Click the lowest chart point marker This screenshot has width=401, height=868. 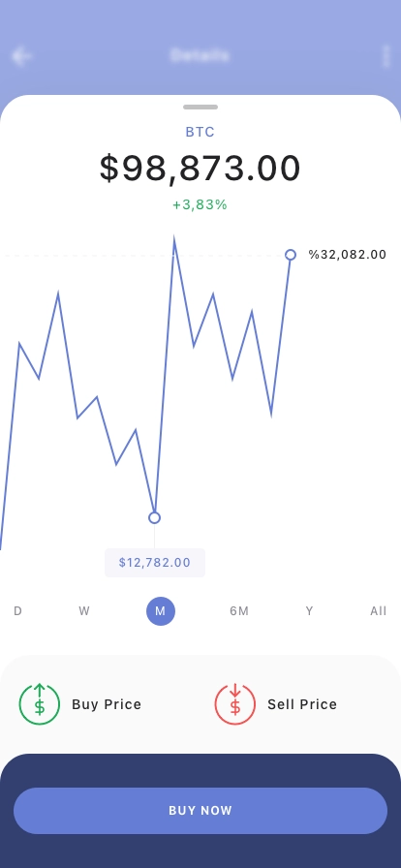[x=155, y=517]
